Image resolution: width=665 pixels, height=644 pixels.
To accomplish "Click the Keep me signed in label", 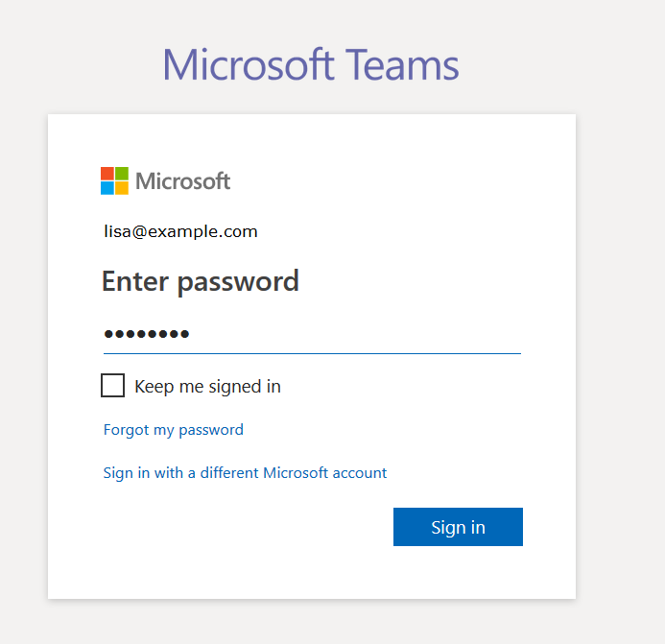I will pos(208,387).
